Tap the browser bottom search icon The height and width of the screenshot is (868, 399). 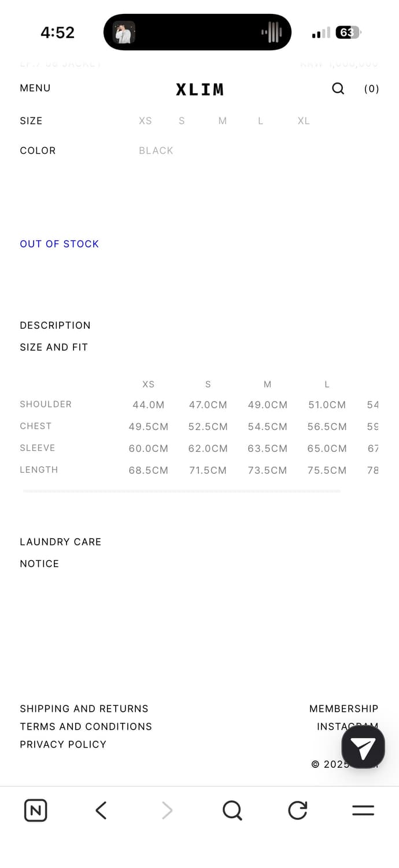click(x=232, y=810)
